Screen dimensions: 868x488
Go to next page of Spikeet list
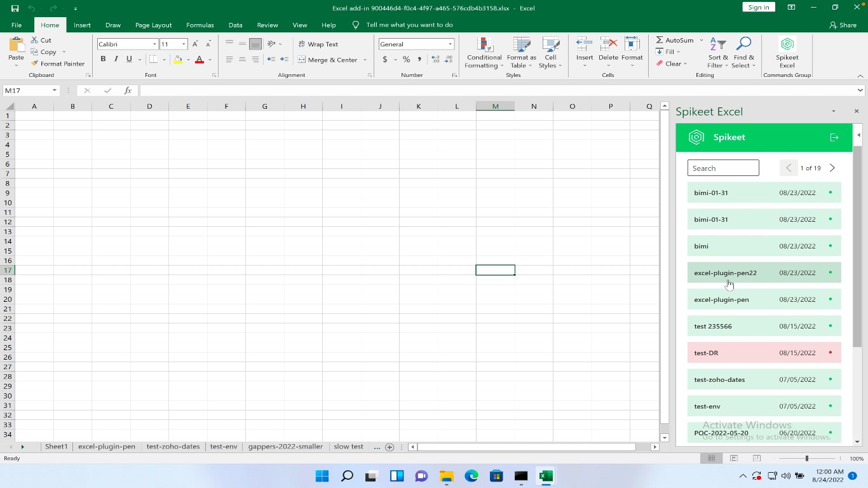[x=832, y=168]
